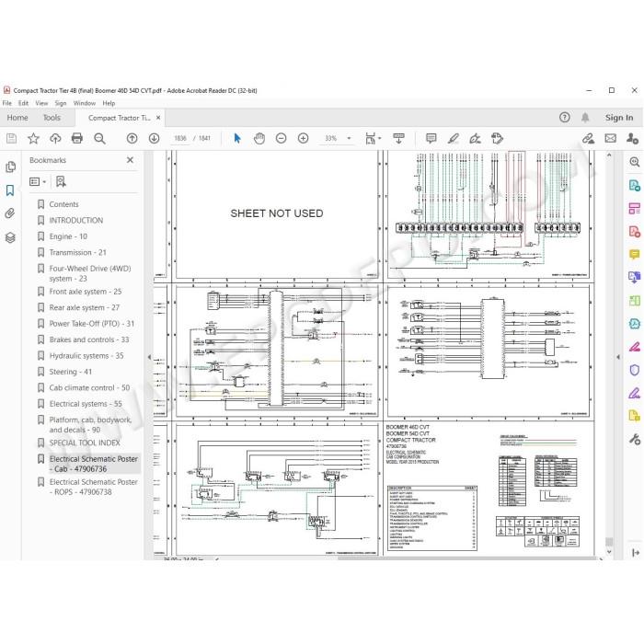Open the Window menu
This screenshot has width=644, height=644.
pos(85,103)
